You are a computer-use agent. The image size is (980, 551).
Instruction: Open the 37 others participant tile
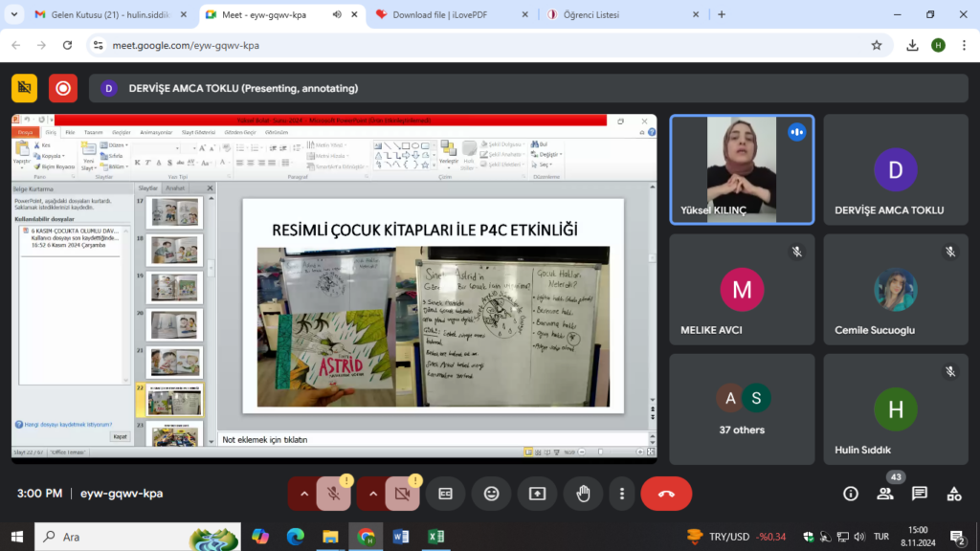pyautogui.click(x=742, y=409)
